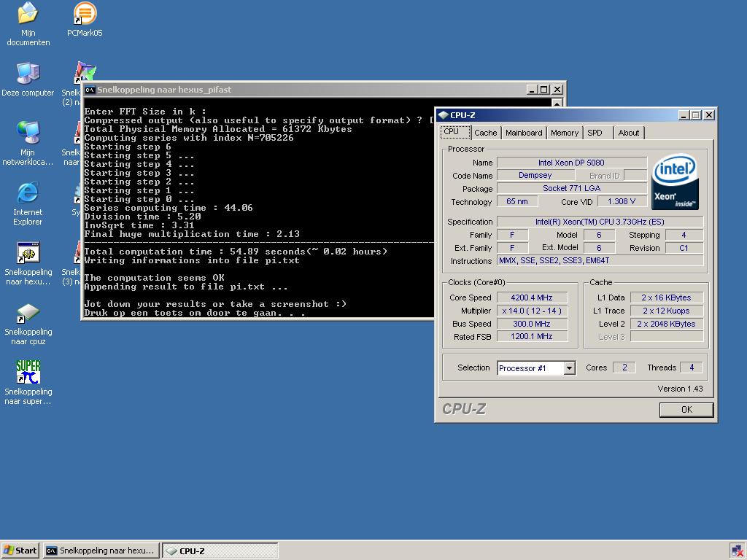Launch Snelkoppeling naar super... Super Pi shortcut
The image size is (747, 560).
pos(28,382)
